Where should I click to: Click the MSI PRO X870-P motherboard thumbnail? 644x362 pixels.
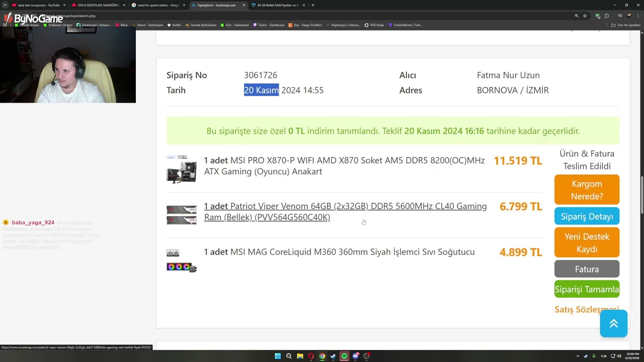[182, 168]
